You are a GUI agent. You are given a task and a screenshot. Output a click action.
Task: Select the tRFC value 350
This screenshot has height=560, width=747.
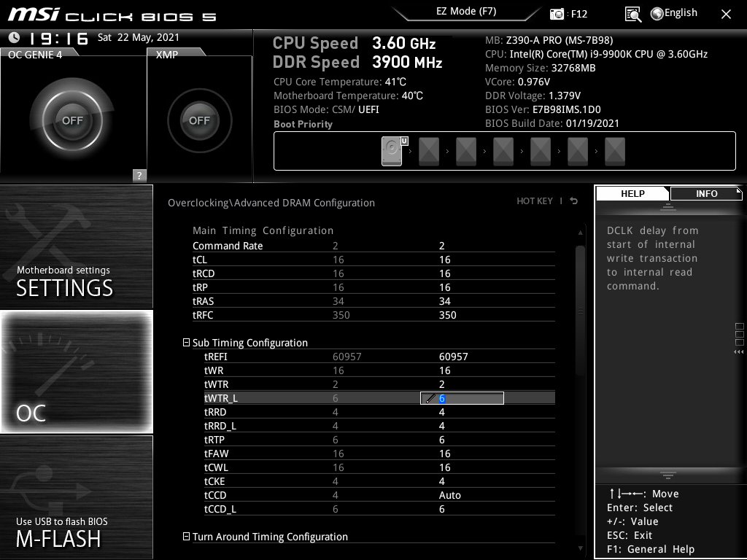click(447, 315)
